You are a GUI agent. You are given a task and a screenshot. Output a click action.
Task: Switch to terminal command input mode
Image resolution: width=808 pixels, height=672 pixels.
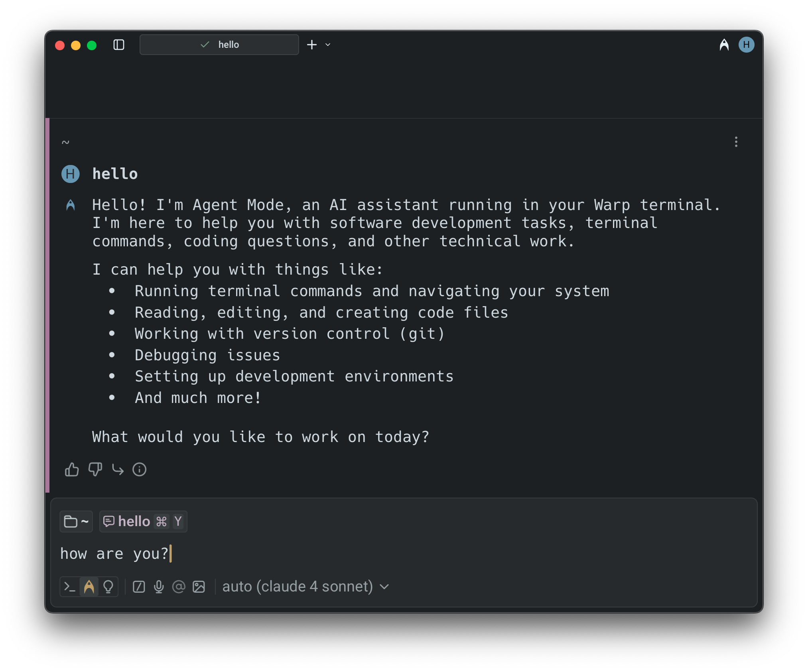tap(70, 587)
